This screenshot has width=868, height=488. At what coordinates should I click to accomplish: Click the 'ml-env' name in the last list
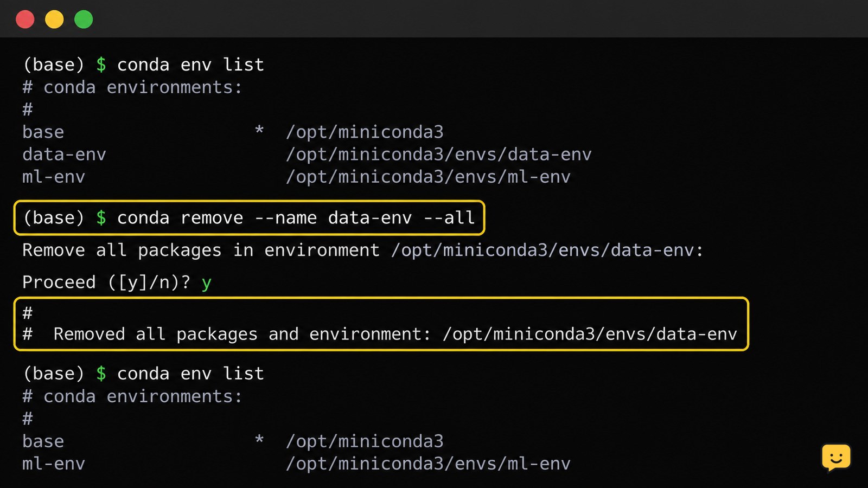click(x=54, y=464)
